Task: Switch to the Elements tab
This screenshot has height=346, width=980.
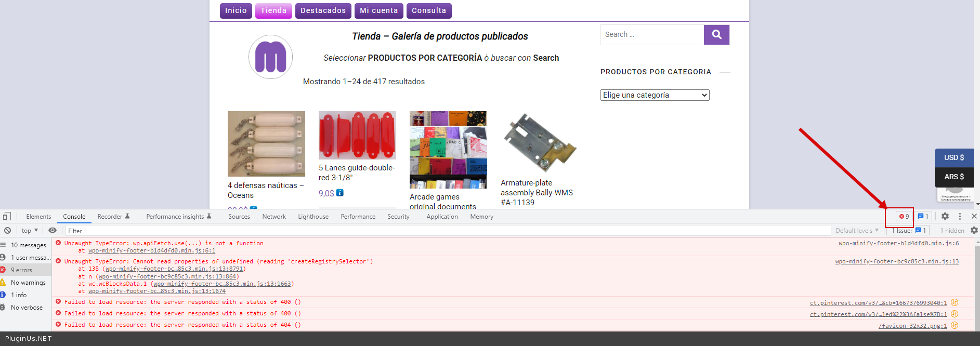Action: (x=38, y=217)
